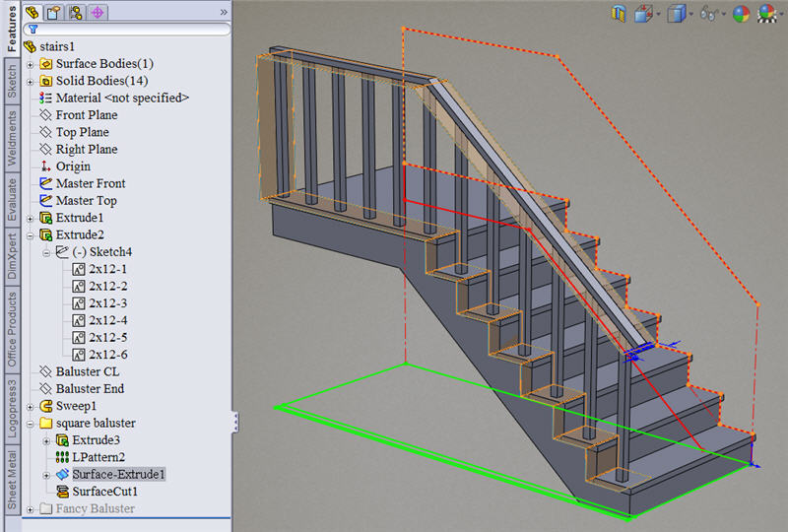The image size is (788, 532).
Task: Select Baluster End plane in the tree
Action: tap(90, 389)
